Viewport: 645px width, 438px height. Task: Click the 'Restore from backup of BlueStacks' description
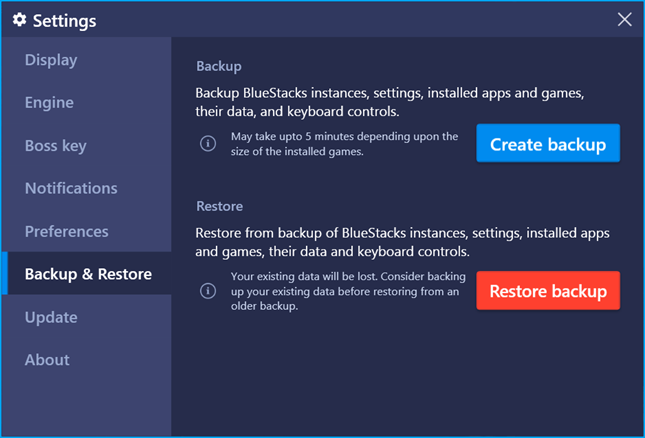point(402,242)
